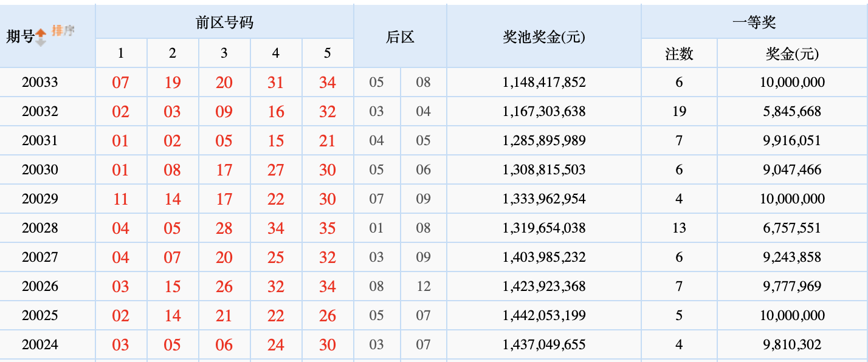Select issue number 20032
Viewport: 868px width, 362px height.
click(40, 111)
